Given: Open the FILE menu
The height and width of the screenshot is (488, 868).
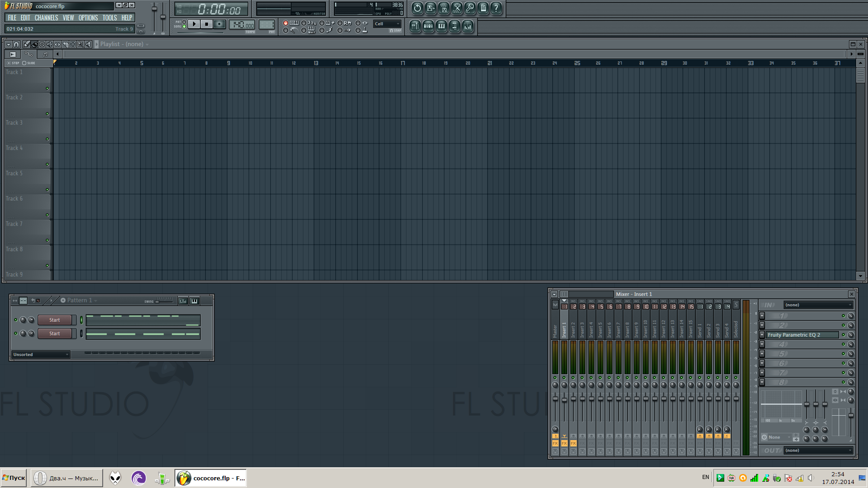Looking at the screenshot, I should click(12, 18).
